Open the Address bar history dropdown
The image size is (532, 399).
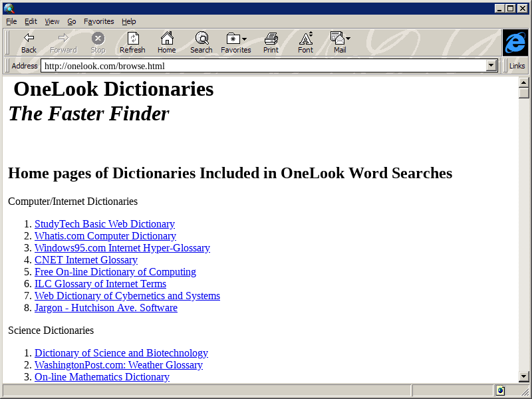[x=491, y=66]
